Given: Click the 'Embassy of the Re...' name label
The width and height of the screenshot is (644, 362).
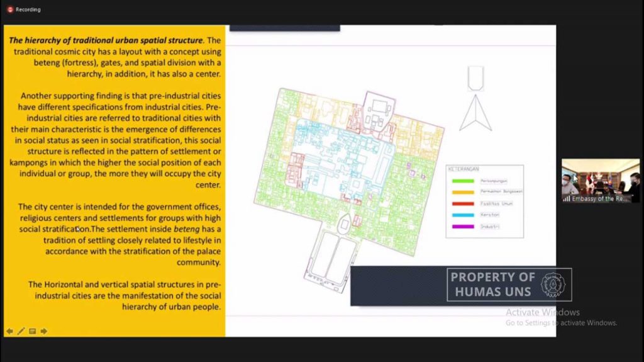Looking at the screenshot, I should point(599,199).
